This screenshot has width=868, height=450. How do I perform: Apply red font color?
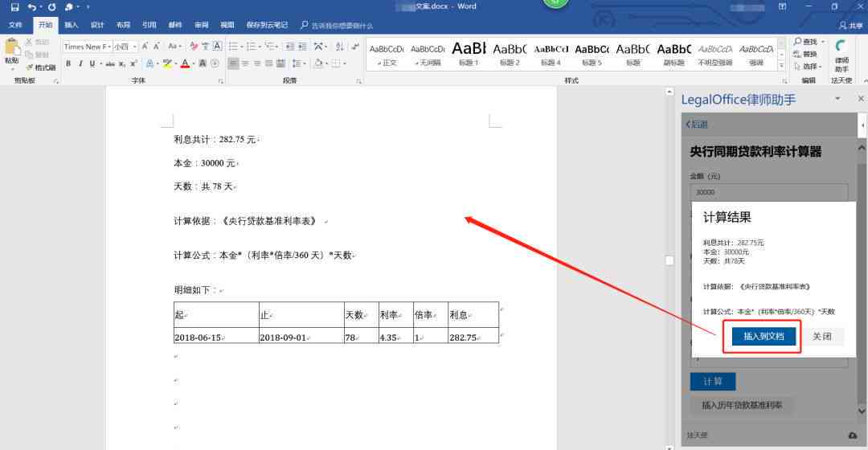tap(185, 63)
